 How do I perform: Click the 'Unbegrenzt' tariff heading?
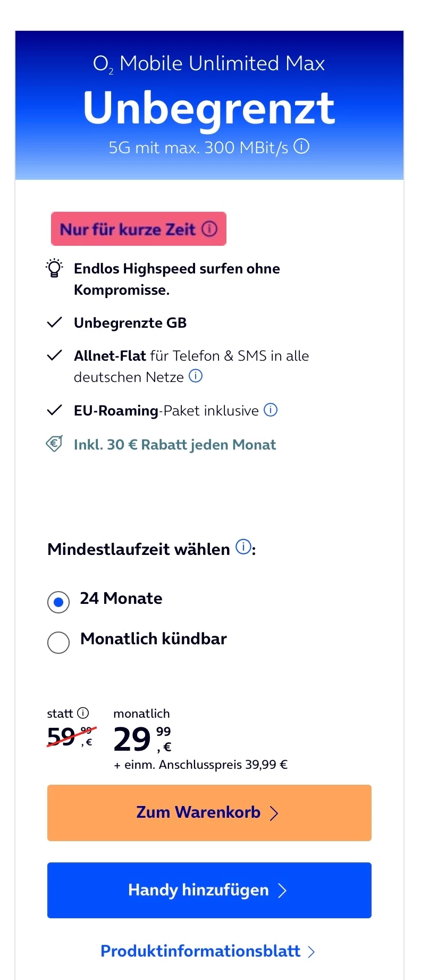click(x=209, y=108)
